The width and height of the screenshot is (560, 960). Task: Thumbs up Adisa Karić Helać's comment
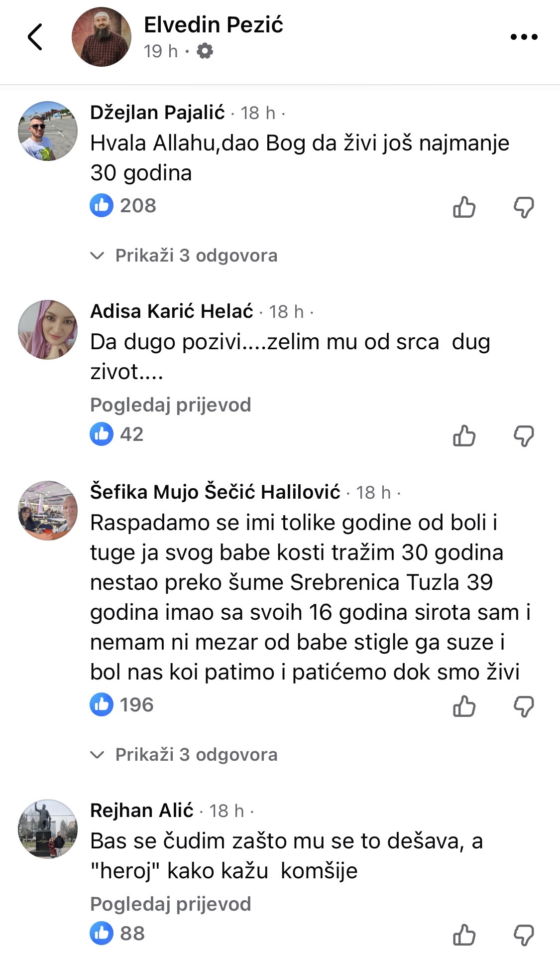(464, 436)
